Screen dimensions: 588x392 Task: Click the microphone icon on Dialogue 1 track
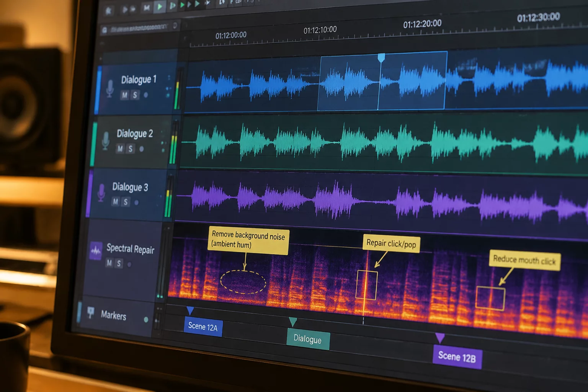110,89
